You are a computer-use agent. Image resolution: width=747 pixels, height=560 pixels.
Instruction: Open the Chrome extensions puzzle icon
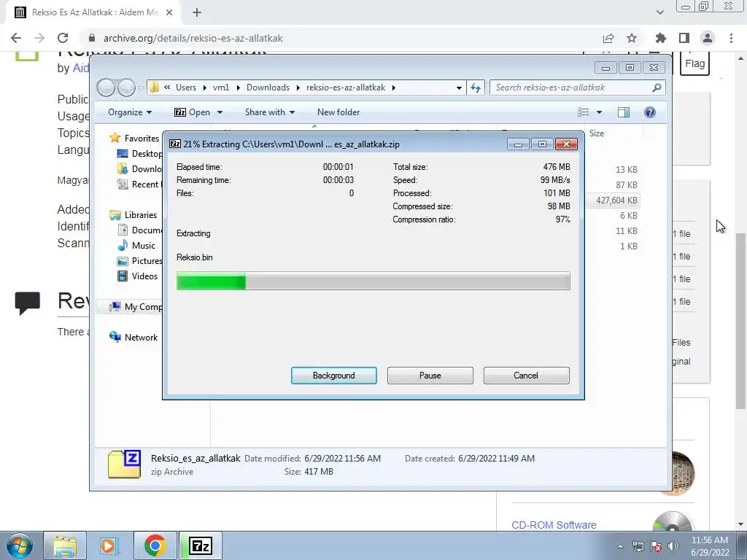pyautogui.click(x=661, y=38)
